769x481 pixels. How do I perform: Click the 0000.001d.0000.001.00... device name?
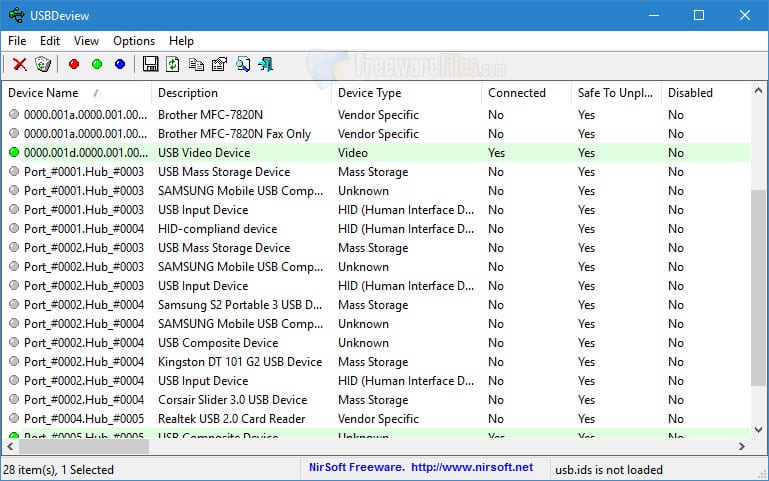click(86, 152)
